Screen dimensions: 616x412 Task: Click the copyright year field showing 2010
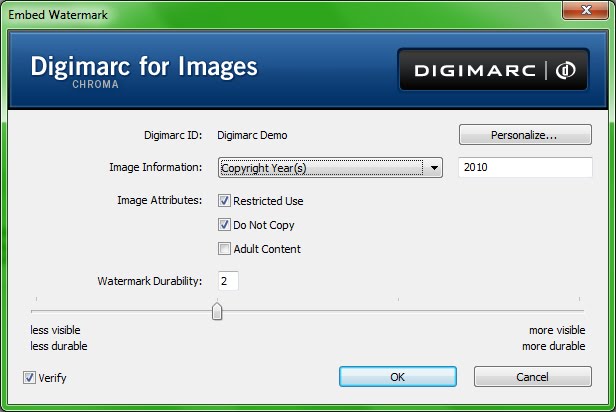(525, 167)
